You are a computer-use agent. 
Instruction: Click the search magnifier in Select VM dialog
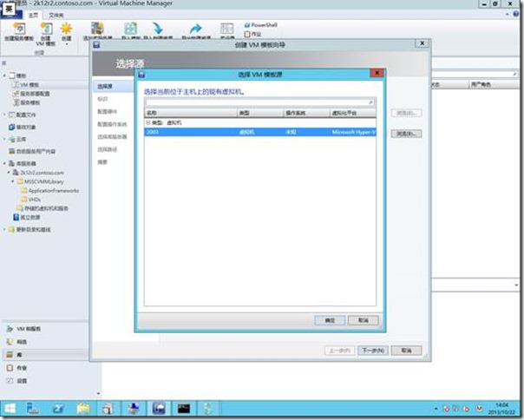click(x=371, y=102)
